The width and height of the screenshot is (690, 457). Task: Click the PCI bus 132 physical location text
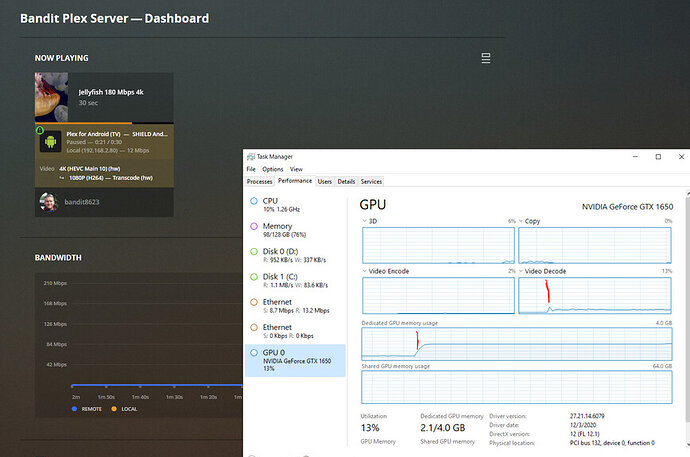tap(612, 443)
